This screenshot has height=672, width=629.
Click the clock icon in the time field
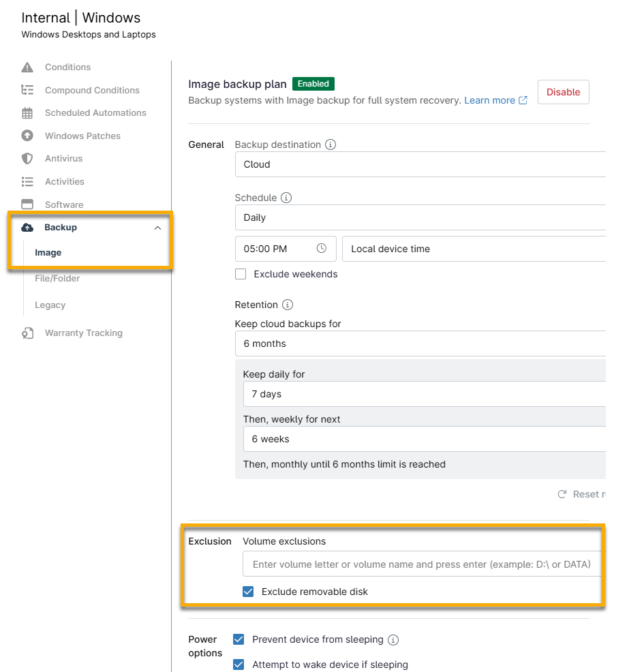coord(322,249)
